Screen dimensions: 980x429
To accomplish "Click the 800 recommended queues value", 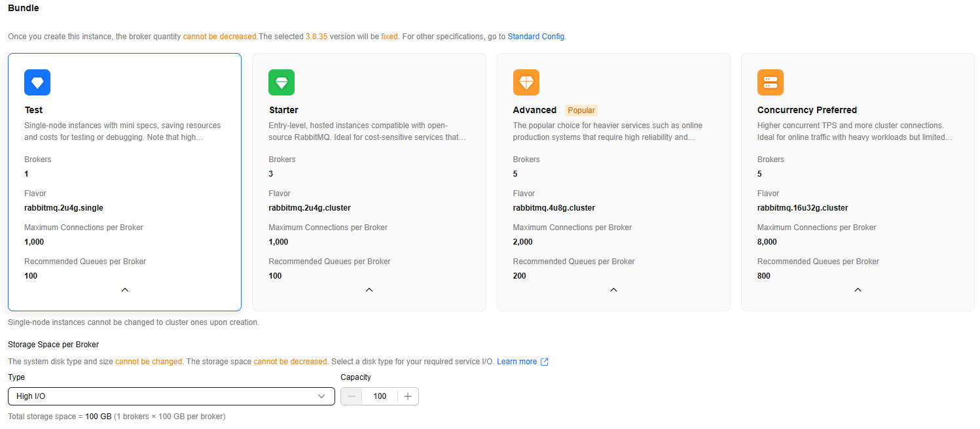I will coord(764,276).
